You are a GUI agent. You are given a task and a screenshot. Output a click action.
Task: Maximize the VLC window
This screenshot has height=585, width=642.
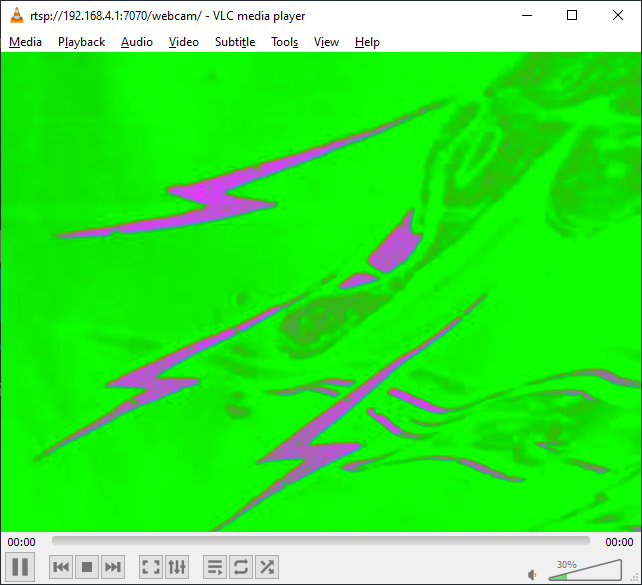pos(572,16)
